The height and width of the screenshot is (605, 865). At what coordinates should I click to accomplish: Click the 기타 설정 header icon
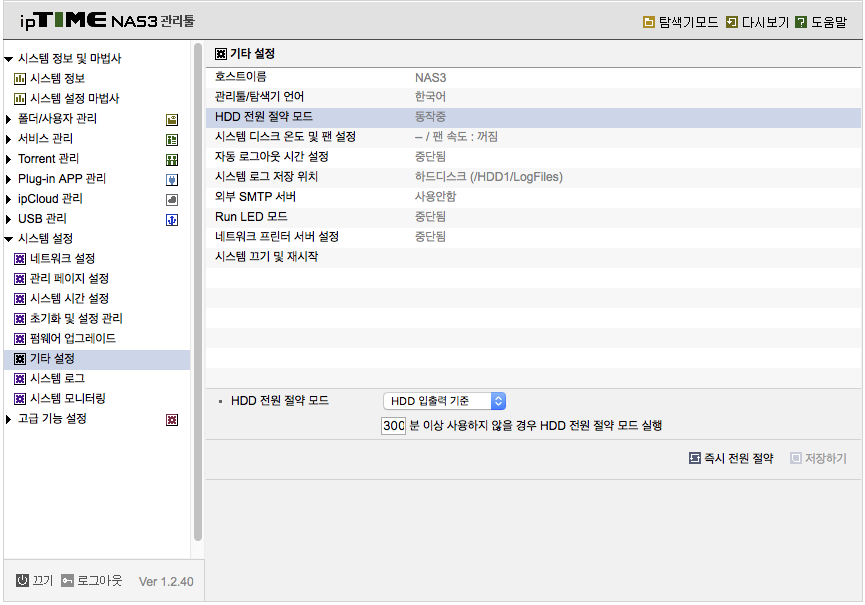[221, 54]
